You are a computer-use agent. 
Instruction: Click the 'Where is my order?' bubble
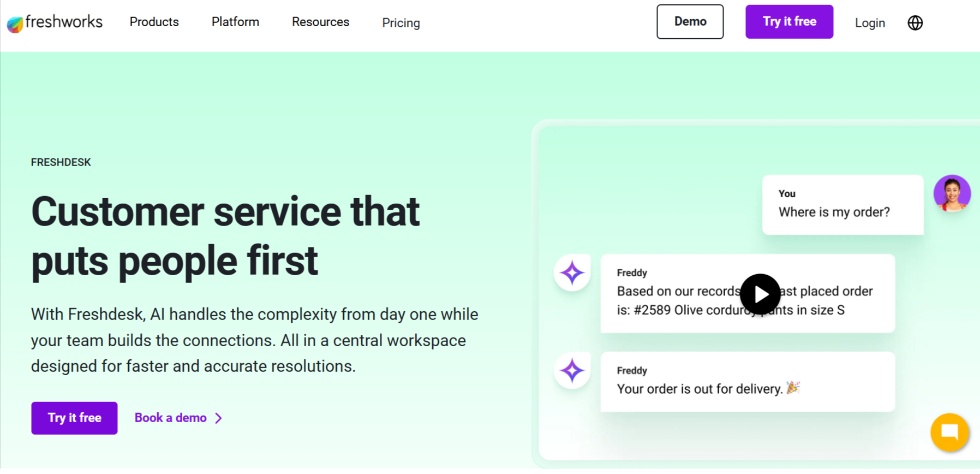(x=842, y=205)
